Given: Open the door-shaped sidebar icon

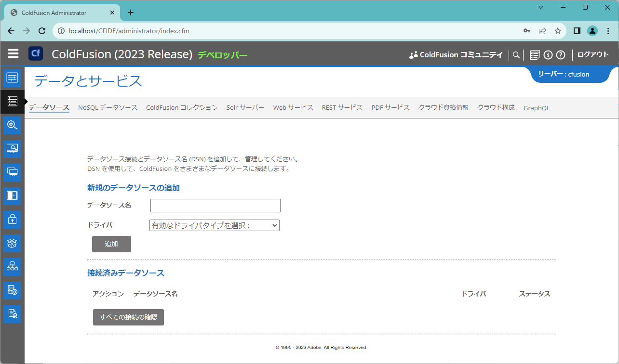Looking at the screenshot, I should tap(12, 195).
